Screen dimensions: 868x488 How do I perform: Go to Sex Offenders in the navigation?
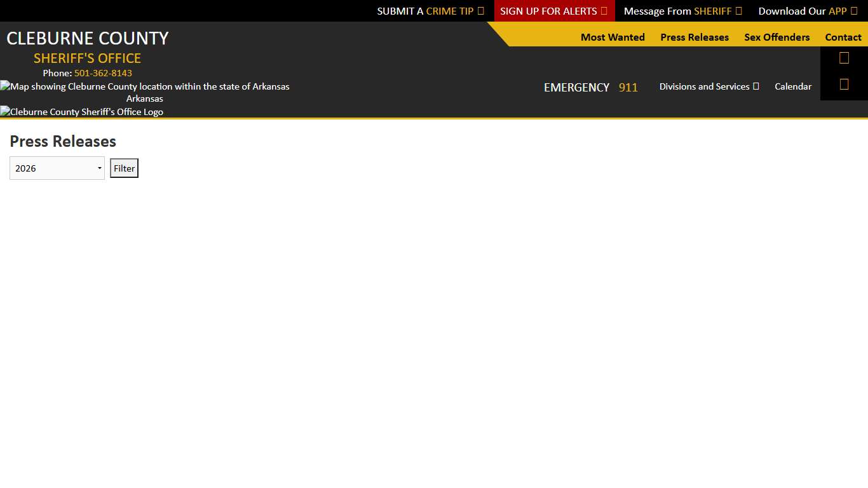click(776, 37)
